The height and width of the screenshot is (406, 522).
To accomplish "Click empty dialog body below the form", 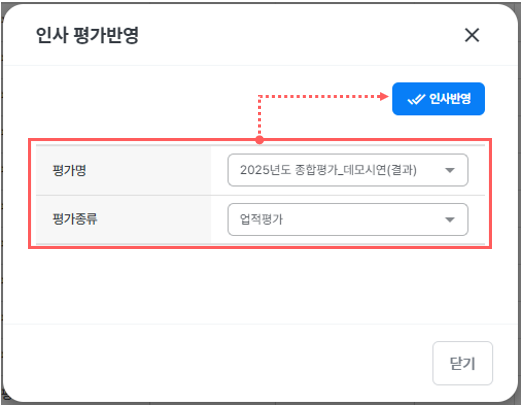I will click(x=260, y=286).
